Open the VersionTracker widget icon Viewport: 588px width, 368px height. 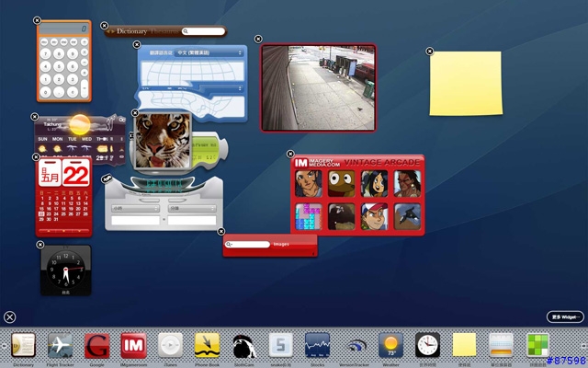click(x=355, y=346)
